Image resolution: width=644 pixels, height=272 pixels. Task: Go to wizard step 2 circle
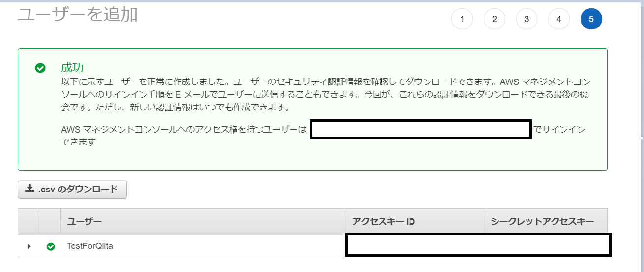tap(494, 19)
